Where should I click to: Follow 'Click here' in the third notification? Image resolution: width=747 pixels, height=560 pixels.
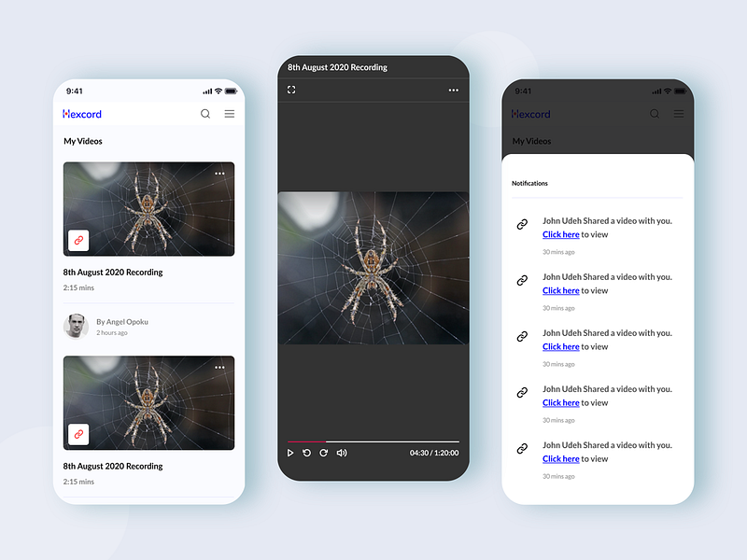coord(561,347)
